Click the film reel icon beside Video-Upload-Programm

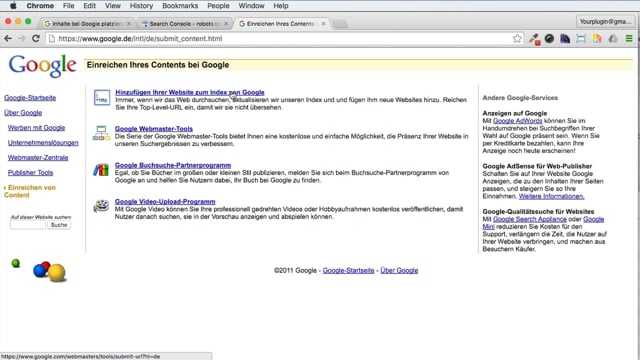coord(101,206)
